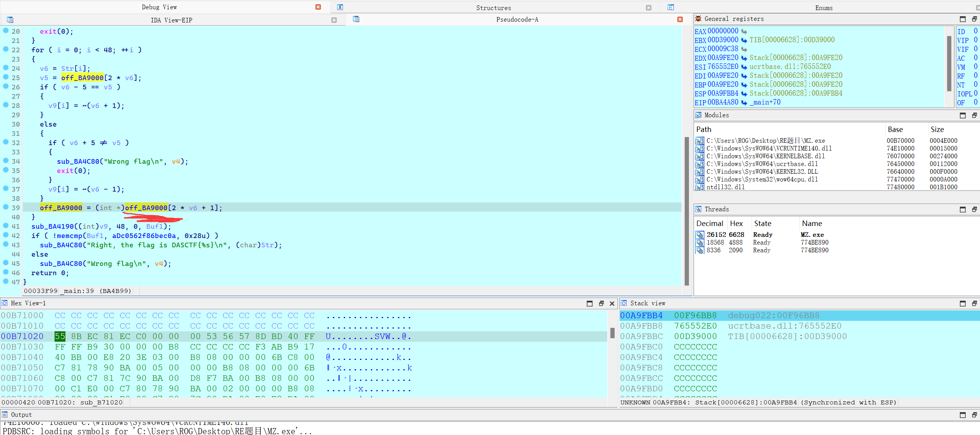980x435 pixels.
Task: Toggle breakpoint dot on line 20
Action: [x=6, y=31]
